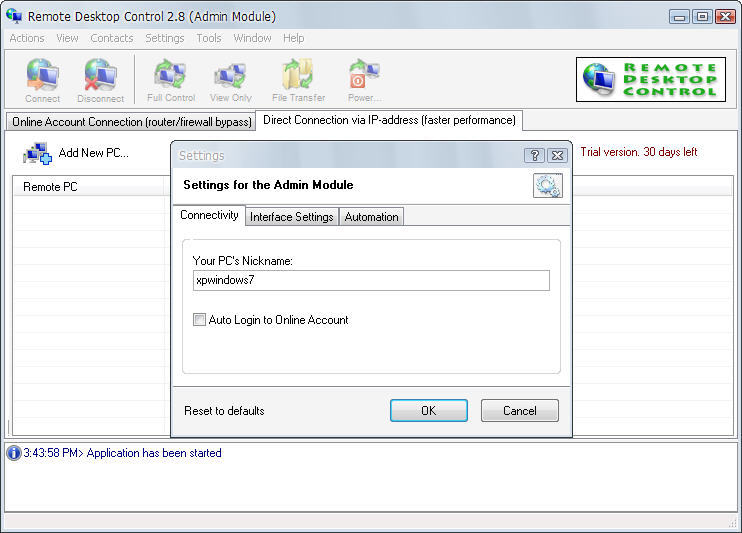Screen dimensions: 742x533
Task: Click the Add New PC... label
Action: pyautogui.click(x=94, y=153)
